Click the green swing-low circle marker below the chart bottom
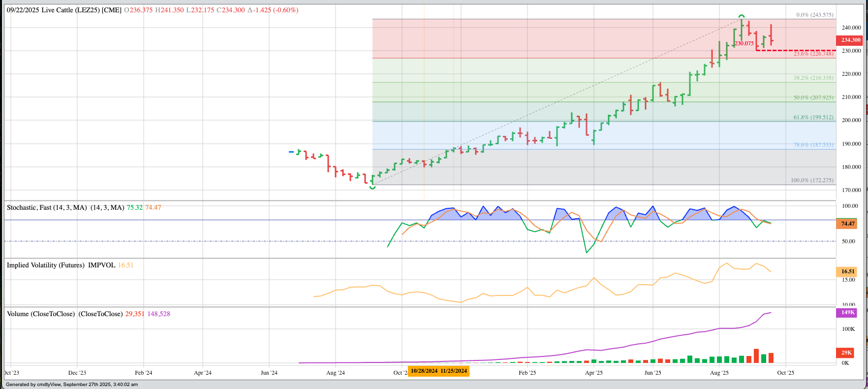The width and height of the screenshot is (868, 389). point(372,187)
